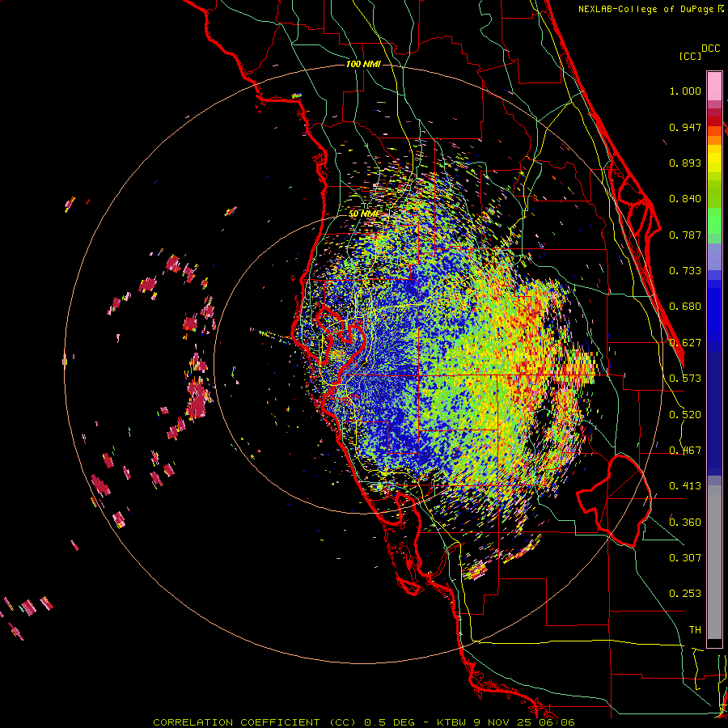
Task: Click the 9 NOV 25 date text
Action: [x=503, y=722]
